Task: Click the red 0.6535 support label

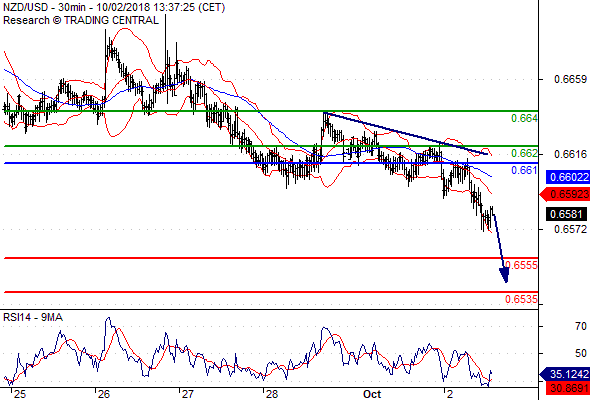Action: pyautogui.click(x=521, y=299)
